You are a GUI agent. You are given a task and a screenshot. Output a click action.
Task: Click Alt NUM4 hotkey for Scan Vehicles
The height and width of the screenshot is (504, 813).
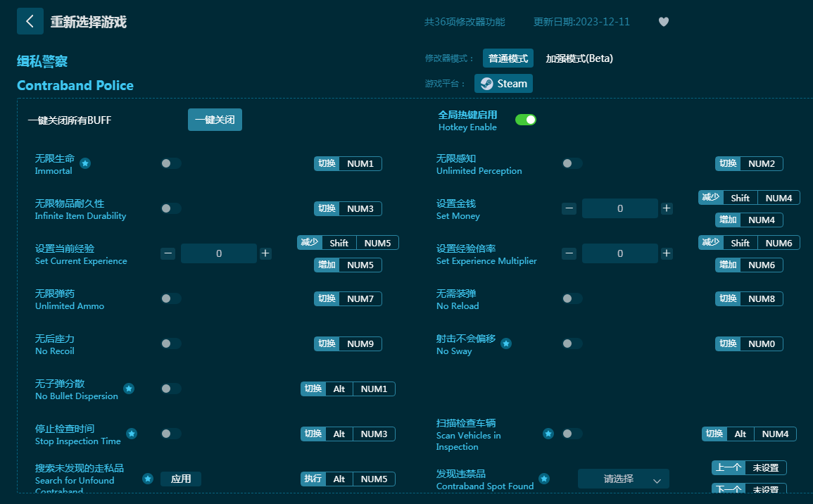749,434
